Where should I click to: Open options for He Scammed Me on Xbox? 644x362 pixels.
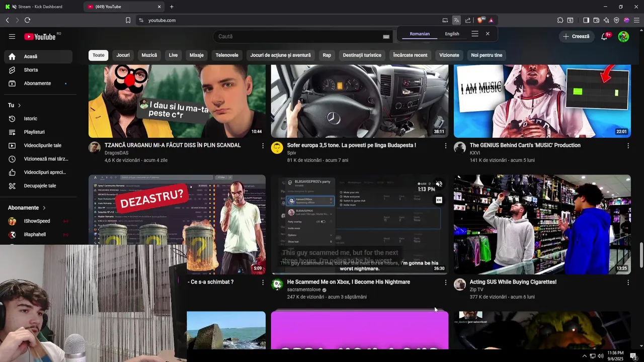click(445, 283)
